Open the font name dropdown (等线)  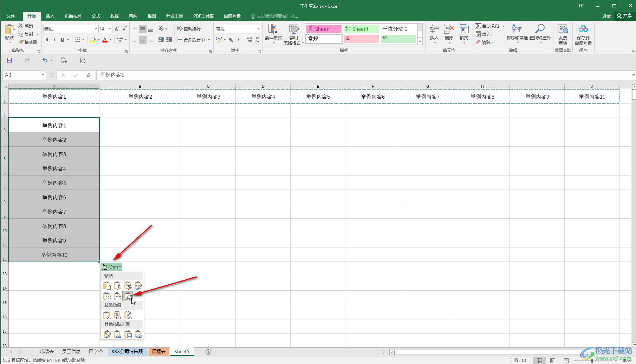96,29
